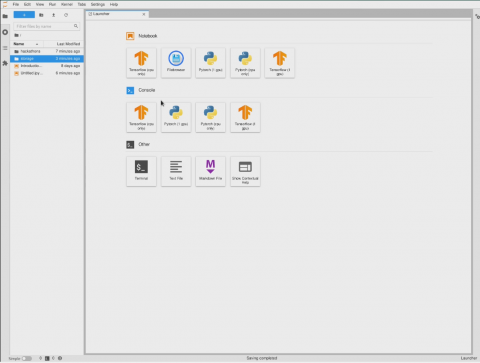Image resolution: width=480 pixels, height=363 pixels.
Task: Click Show Contextual Help card
Action: point(245,171)
